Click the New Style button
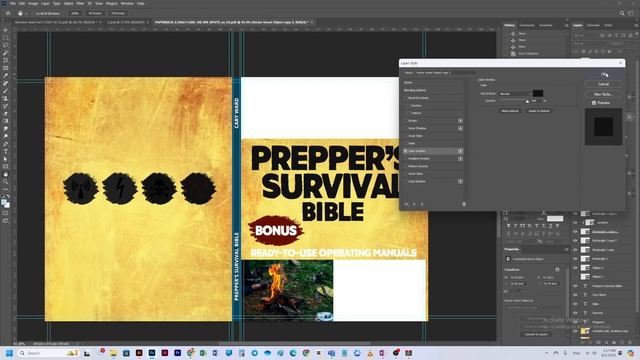The image size is (640, 360). pos(604,94)
